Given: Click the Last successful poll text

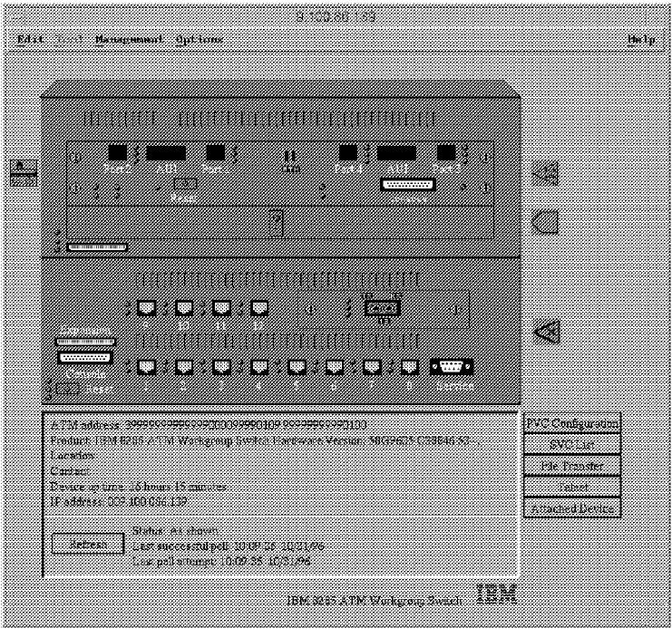Looking at the screenshot, I should click(228, 546).
